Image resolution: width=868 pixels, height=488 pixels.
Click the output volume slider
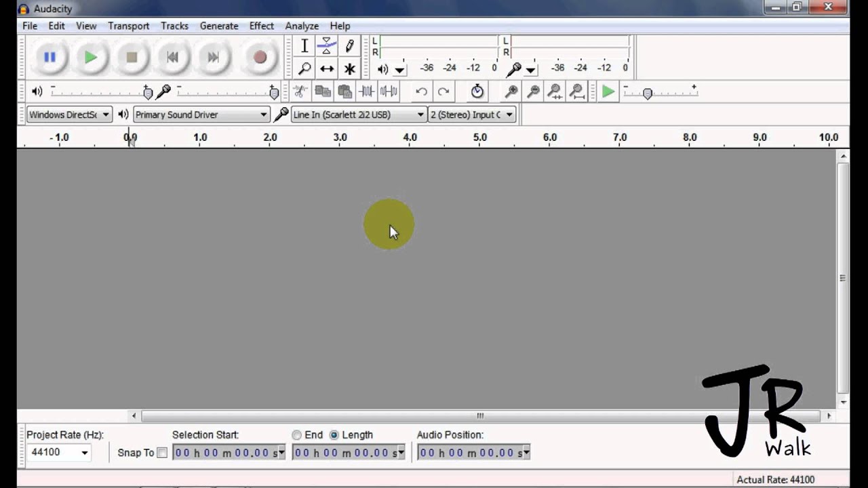click(102, 91)
